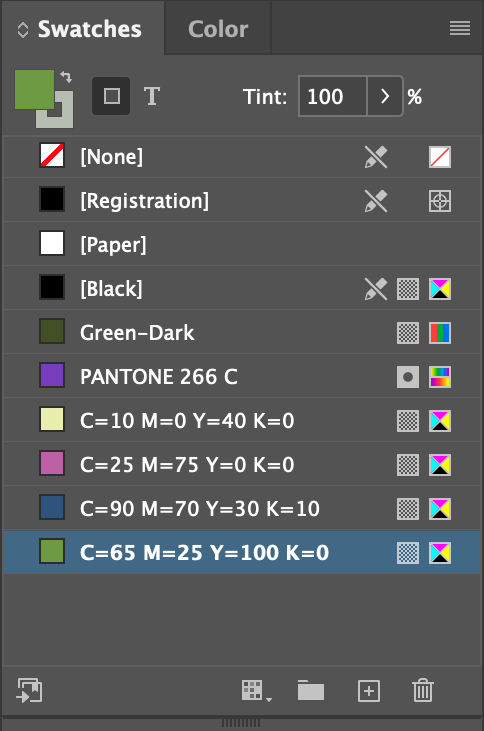Screen dimensions: 484x731
Task: Open the Tint slider arrow
Action: tap(385, 97)
